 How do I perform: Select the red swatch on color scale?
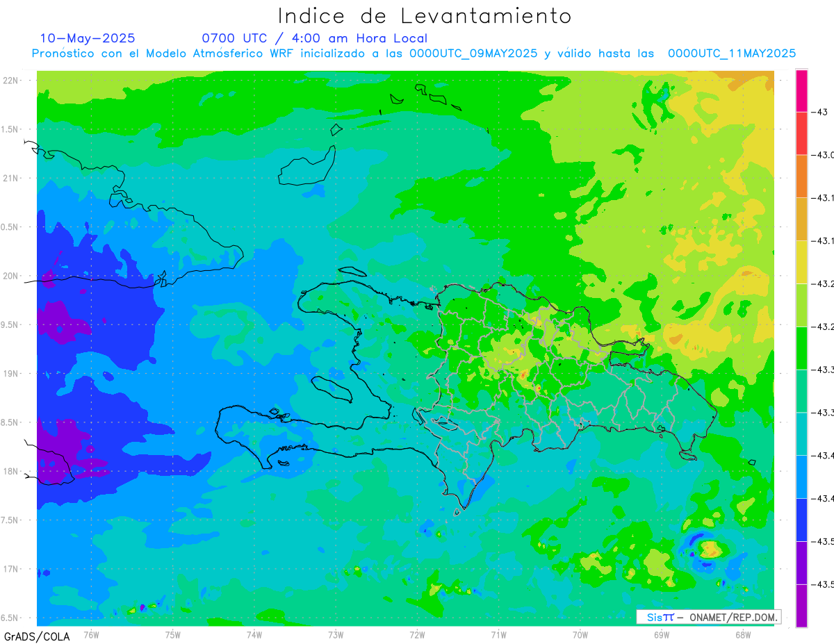[801, 133]
